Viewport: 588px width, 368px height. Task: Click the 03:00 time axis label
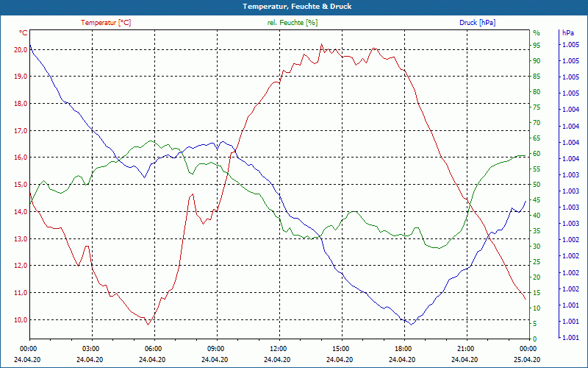point(90,348)
